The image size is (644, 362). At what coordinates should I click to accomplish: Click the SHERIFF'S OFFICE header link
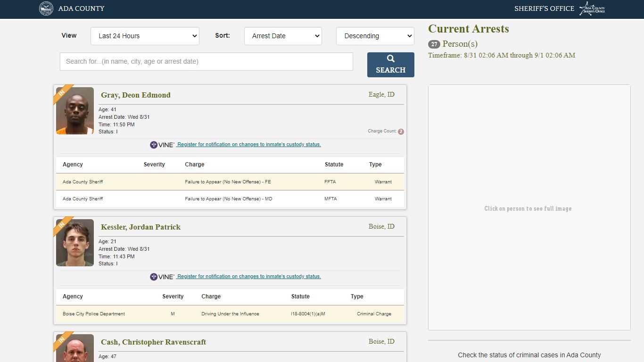click(x=544, y=8)
